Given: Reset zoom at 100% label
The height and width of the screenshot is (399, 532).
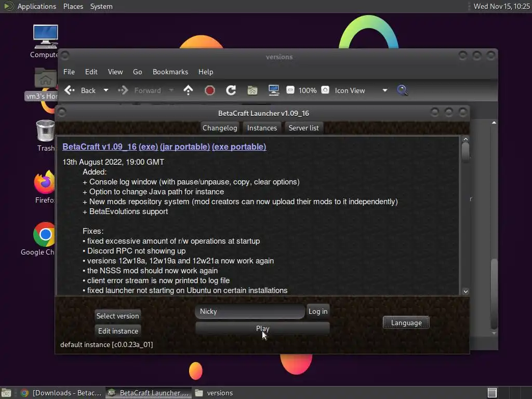Looking at the screenshot, I should tap(308, 90).
